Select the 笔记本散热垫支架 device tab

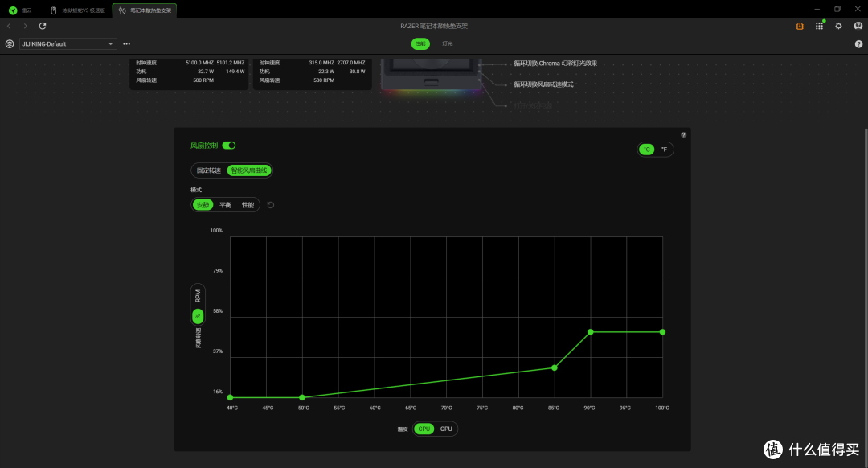coord(145,10)
